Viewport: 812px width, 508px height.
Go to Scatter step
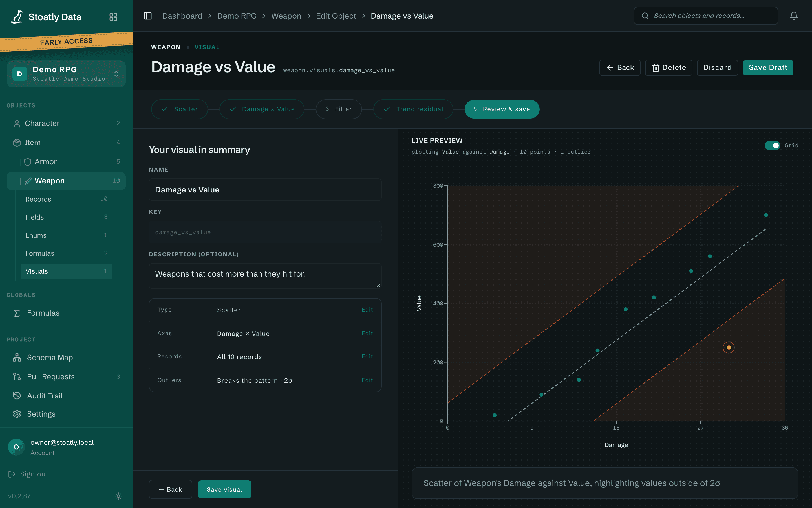pyautogui.click(x=180, y=109)
